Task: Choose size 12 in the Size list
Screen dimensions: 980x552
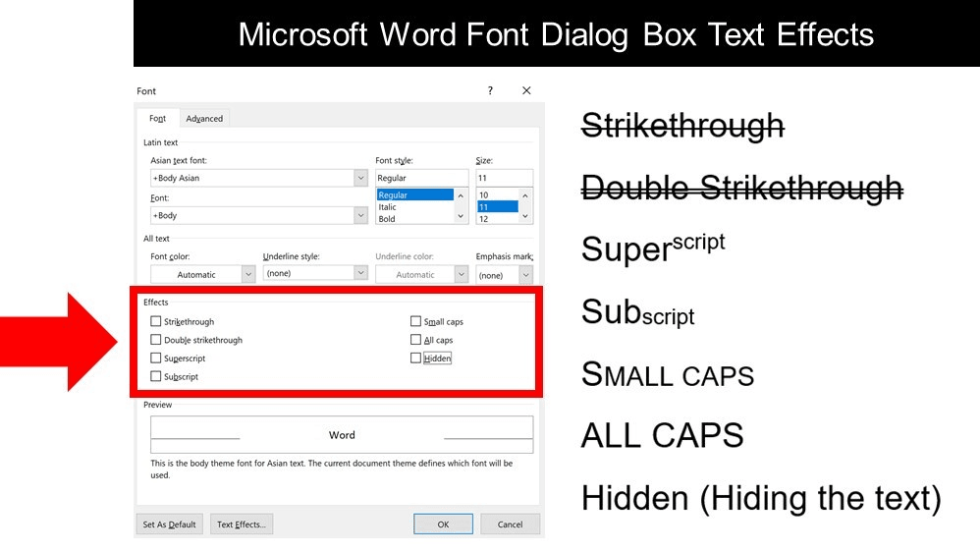Action: coord(484,219)
